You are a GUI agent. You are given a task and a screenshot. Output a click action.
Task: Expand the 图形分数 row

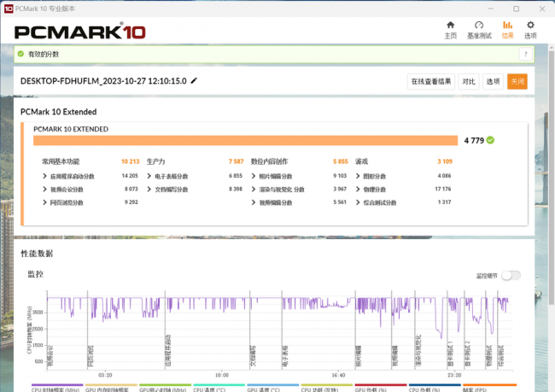click(x=358, y=176)
